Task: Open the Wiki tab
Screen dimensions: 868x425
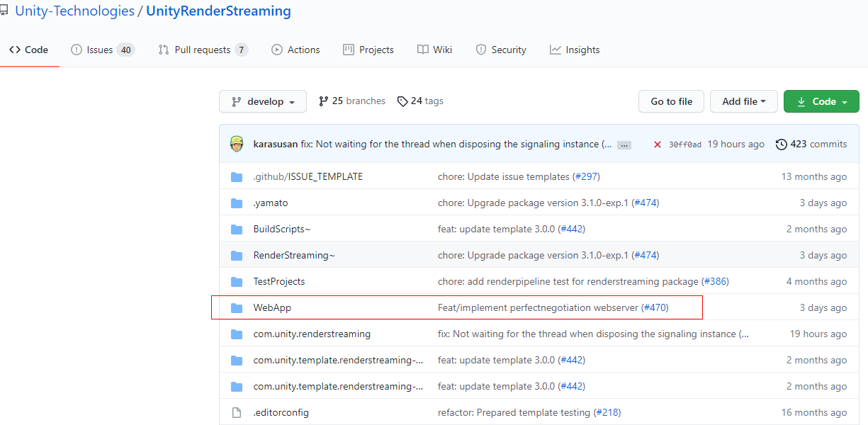Action: 434,50
